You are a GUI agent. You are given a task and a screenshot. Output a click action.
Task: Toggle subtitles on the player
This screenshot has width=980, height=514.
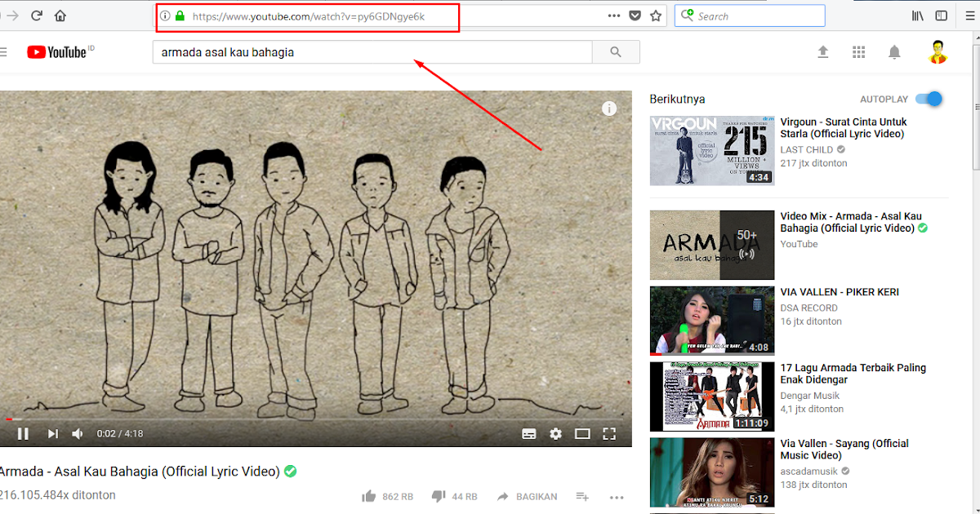click(529, 434)
